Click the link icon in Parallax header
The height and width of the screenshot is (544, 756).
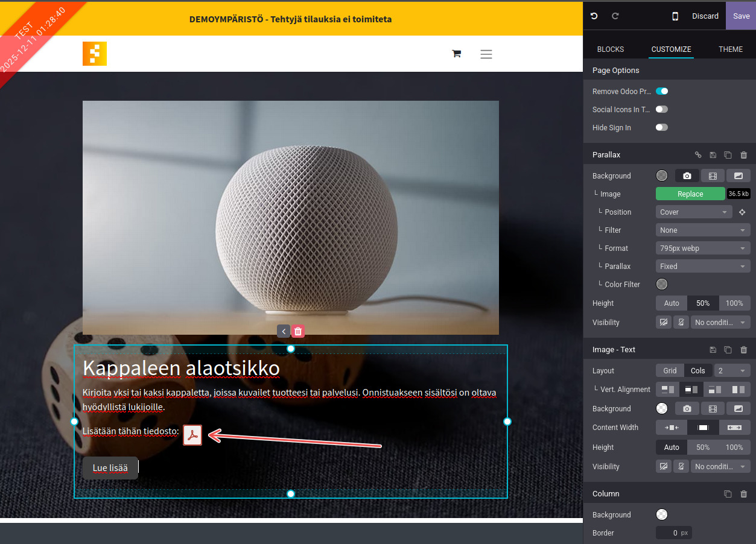point(698,155)
